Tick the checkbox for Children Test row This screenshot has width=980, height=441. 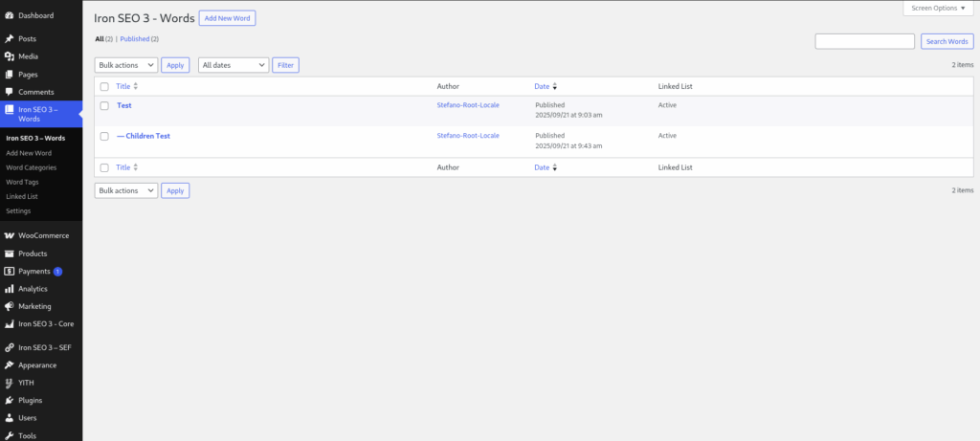(104, 137)
